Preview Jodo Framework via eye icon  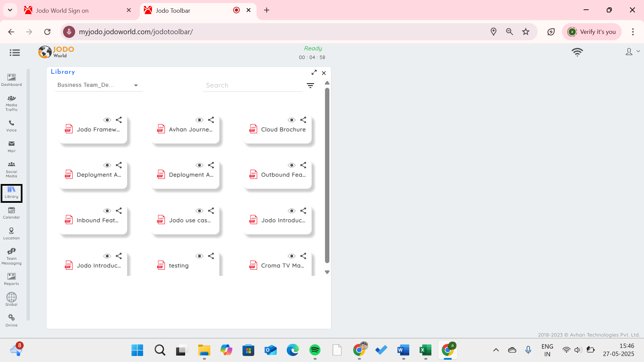tap(107, 120)
